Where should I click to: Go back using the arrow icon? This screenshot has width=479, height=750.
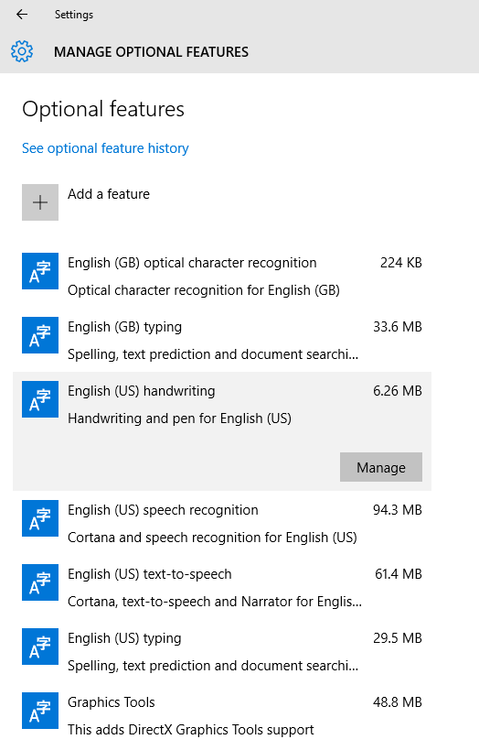(22, 15)
